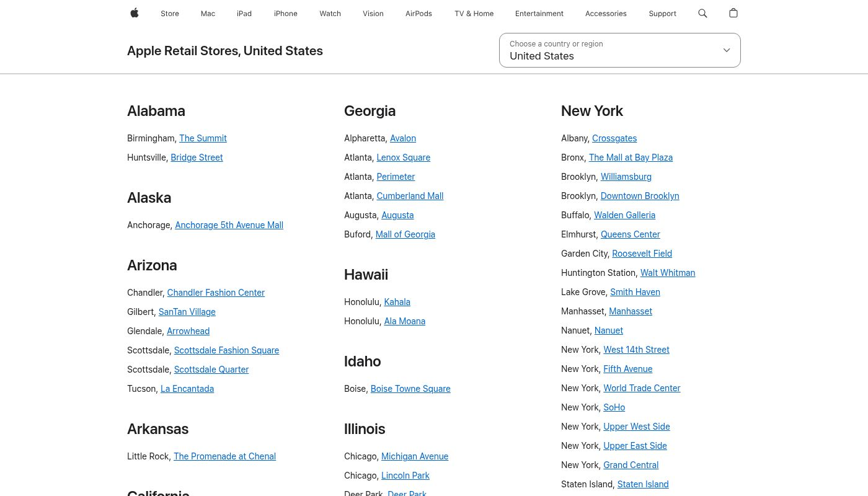Go to AirPods in the navigation

[418, 14]
